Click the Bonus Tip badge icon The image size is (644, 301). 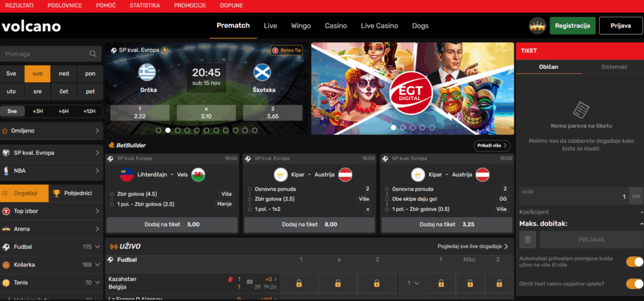(275, 50)
